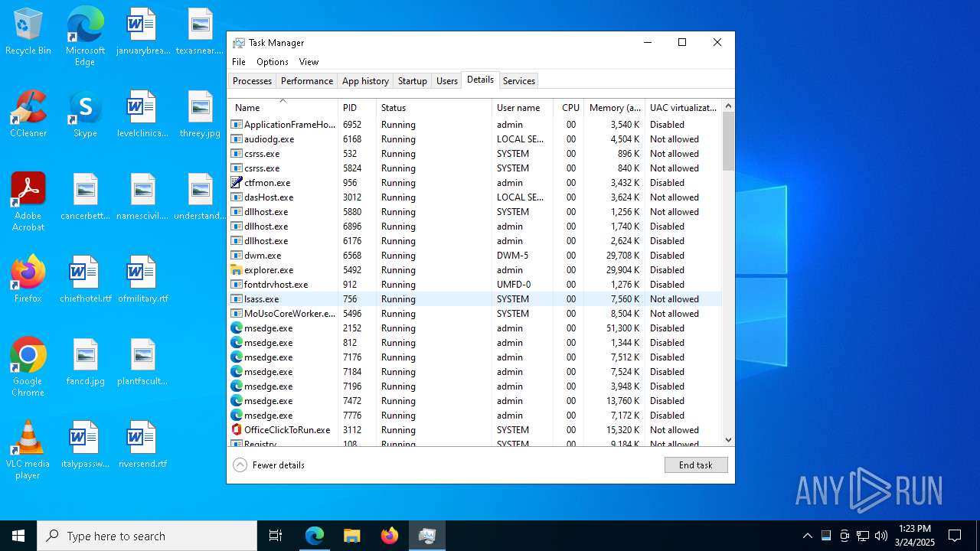Collapse Task Manager with Fewer details

coord(269,465)
